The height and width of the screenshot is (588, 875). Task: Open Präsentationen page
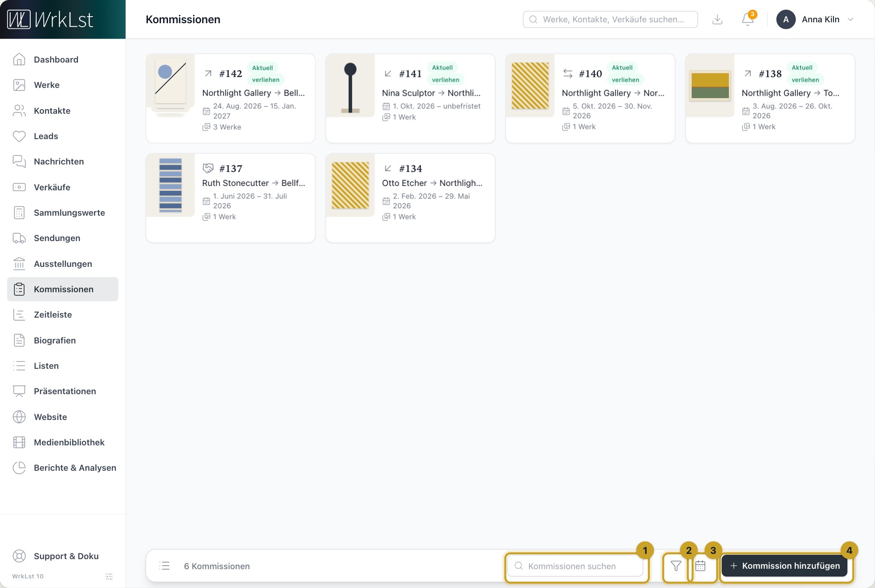coord(63,391)
